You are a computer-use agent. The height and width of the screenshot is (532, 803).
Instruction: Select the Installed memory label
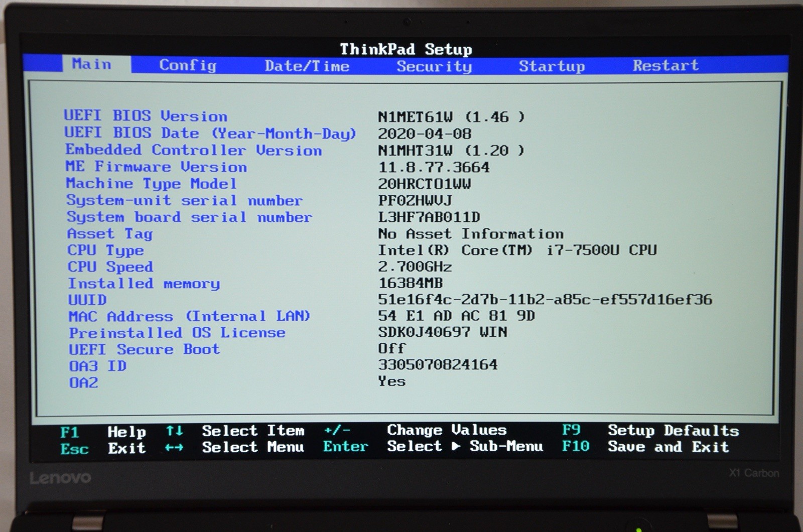(x=144, y=284)
